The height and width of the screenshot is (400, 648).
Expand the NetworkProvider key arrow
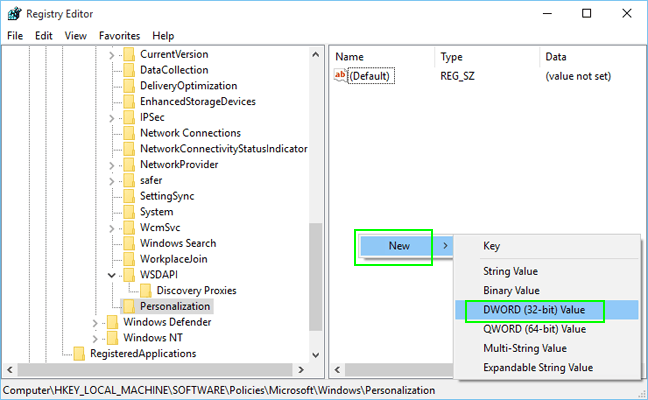pos(112,164)
